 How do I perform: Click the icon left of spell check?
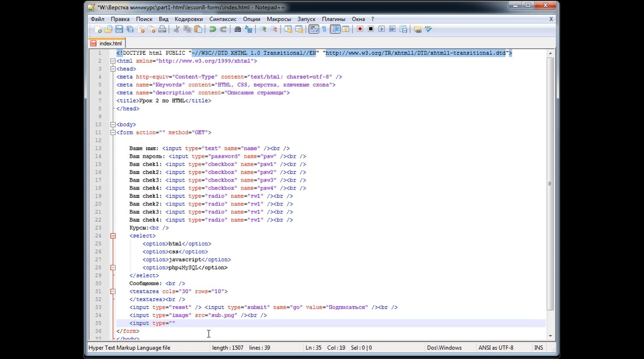tap(417, 29)
